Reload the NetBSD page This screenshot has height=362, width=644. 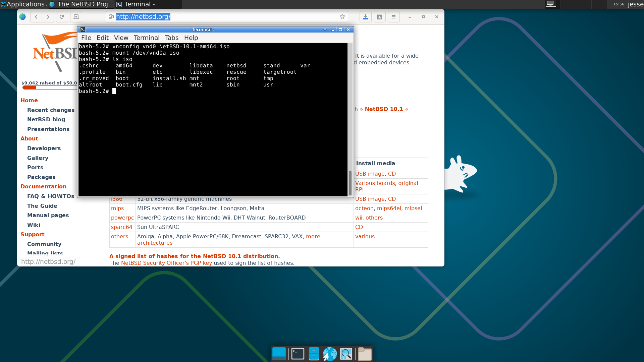[62, 17]
